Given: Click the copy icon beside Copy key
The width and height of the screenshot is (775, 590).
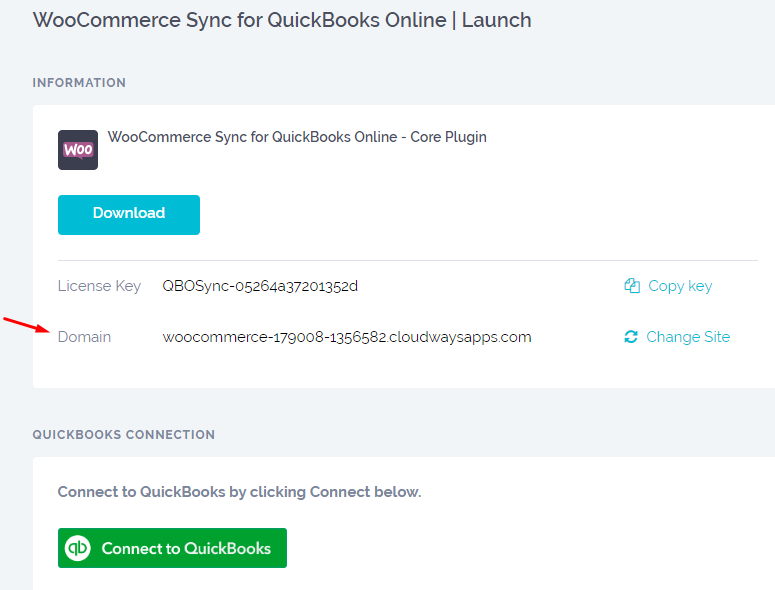Looking at the screenshot, I should coord(632,286).
